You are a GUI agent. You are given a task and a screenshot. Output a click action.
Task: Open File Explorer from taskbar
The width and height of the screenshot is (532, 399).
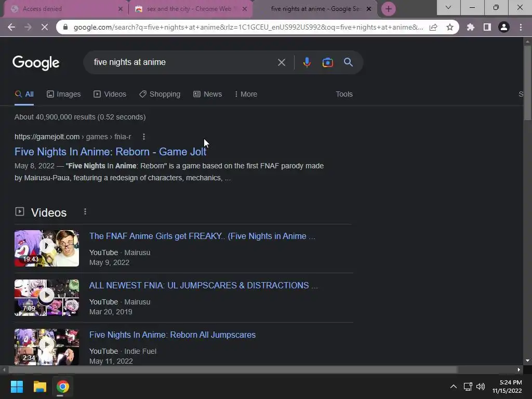tap(39, 387)
